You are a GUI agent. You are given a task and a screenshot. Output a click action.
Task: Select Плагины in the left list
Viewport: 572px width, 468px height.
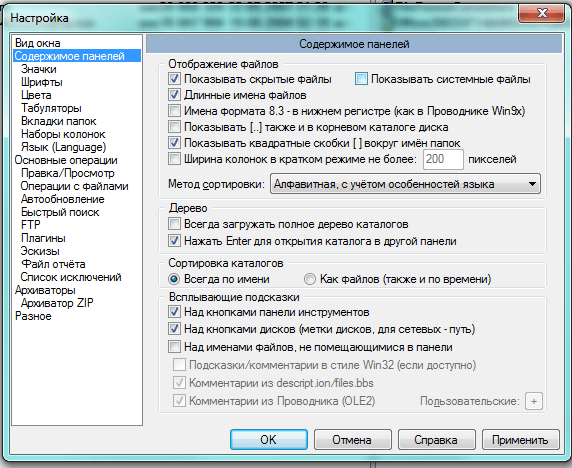pyautogui.click(x=43, y=238)
